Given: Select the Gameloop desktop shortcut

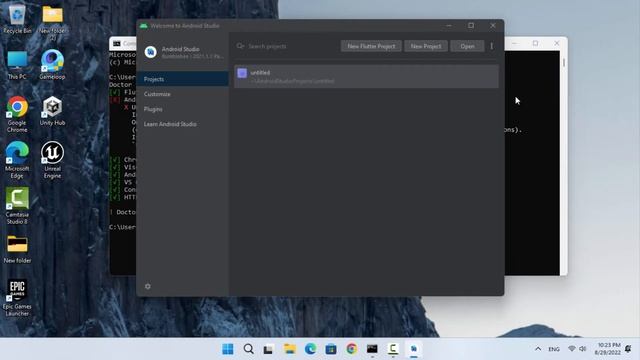Looking at the screenshot, I should (x=52, y=64).
